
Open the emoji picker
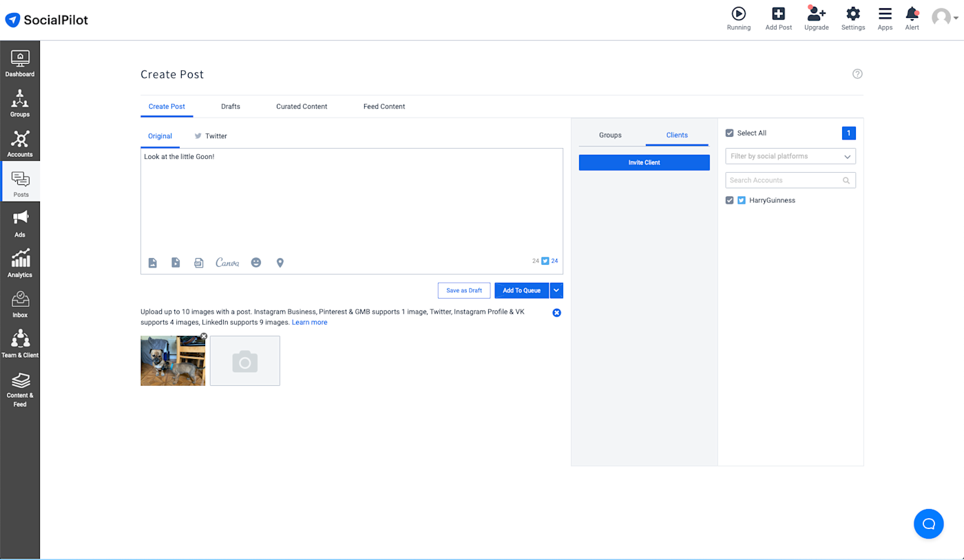(256, 263)
